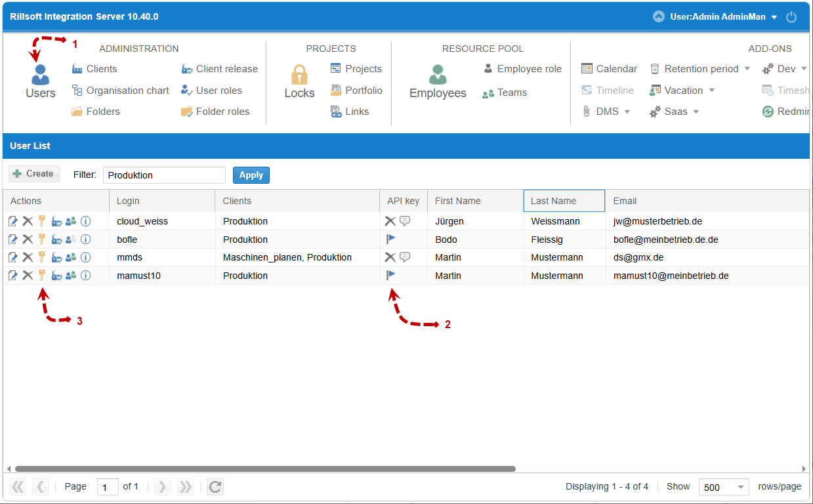Open the Organisation chart
This screenshot has width=813, height=504.
tap(120, 91)
